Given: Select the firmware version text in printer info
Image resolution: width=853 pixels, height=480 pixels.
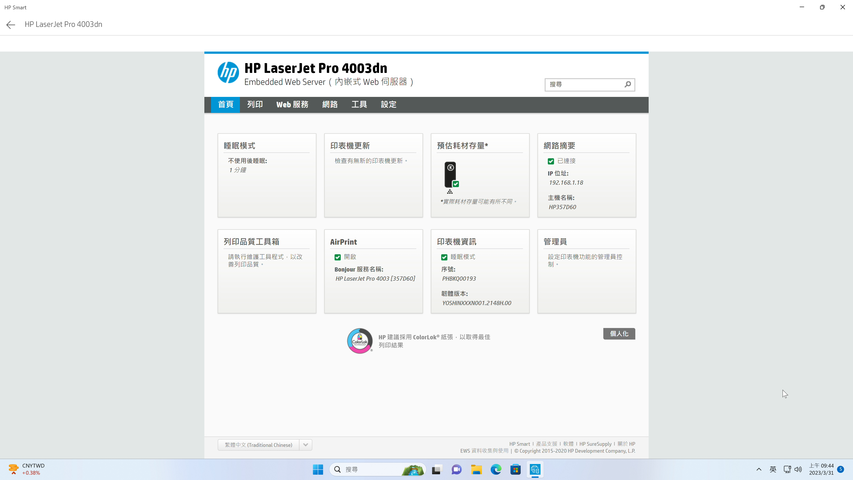Looking at the screenshot, I should coord(477,303).
